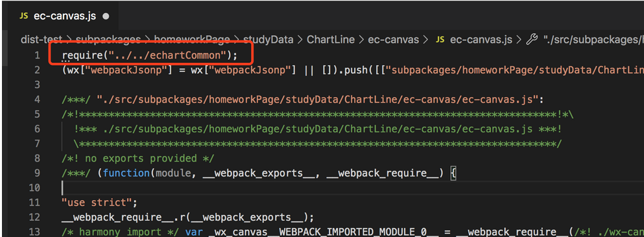Click the JS icon in breadcrumb path

[440, 40]
